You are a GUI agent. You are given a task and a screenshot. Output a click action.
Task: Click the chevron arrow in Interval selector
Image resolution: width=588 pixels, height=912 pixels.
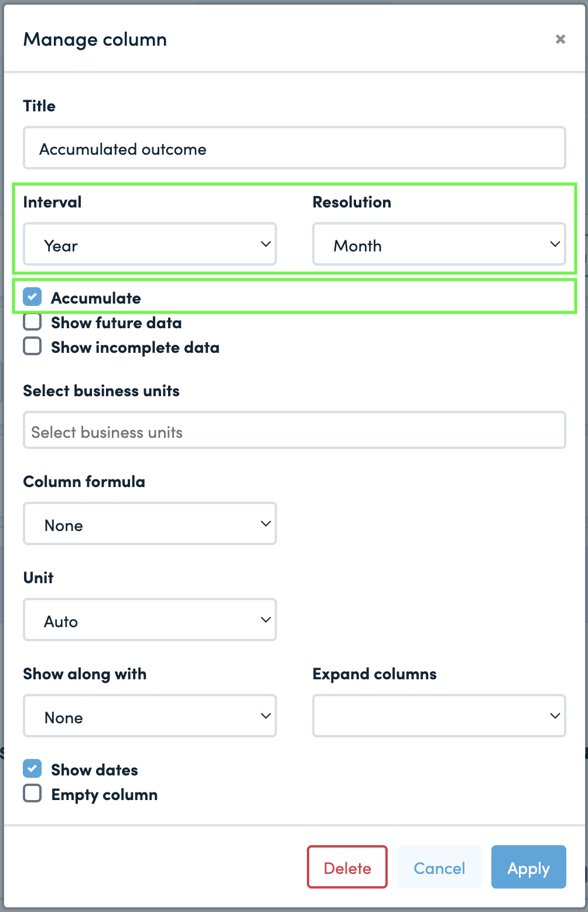click(265, 244)
